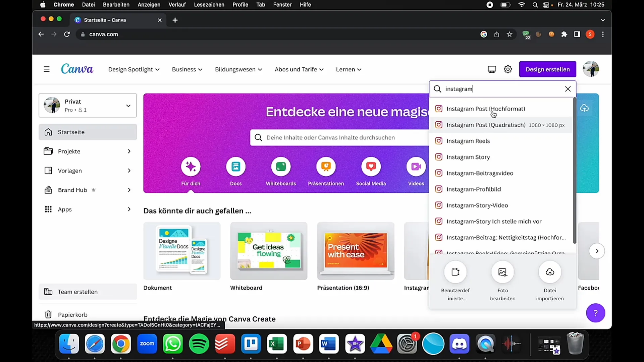Open the Präsentation (16:9) thumbnail
The width and height of the screenshot is (644, 362).
pos(356,251)
